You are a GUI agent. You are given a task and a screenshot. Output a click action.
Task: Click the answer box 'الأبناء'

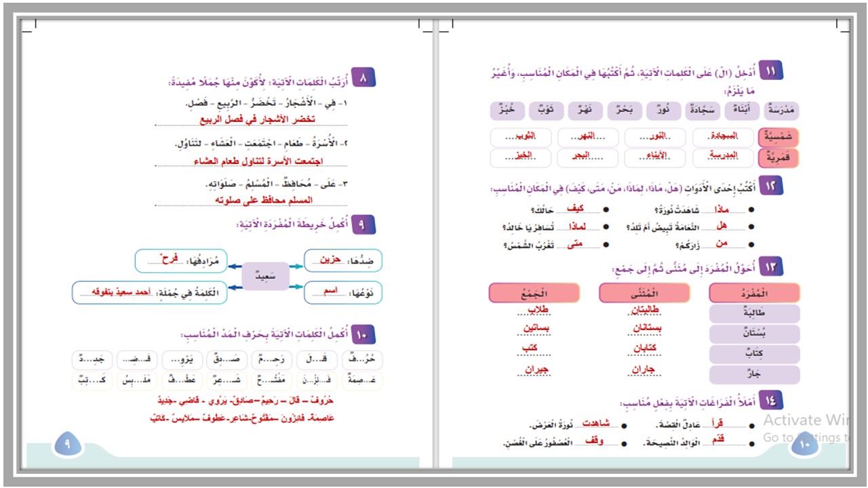click(656, 157)
